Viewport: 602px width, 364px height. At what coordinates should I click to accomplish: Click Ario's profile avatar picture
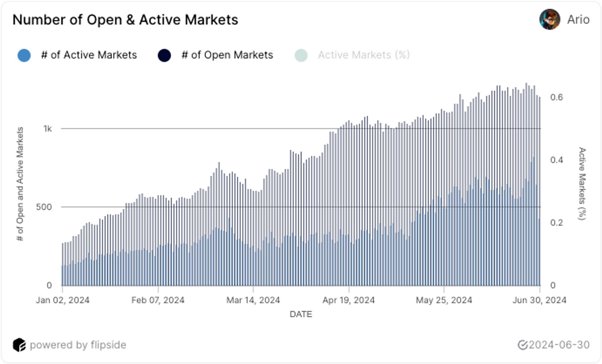pos(549,20)
